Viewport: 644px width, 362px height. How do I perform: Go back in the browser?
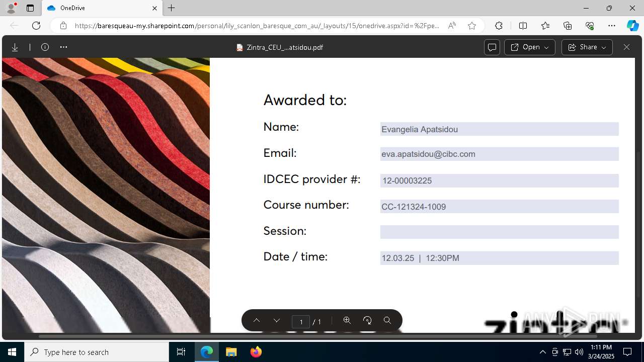click(14, 26)
